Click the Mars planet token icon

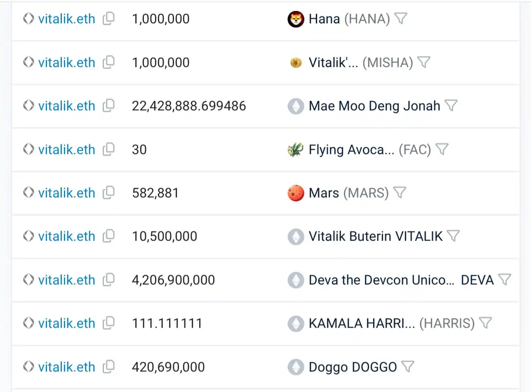295,193
